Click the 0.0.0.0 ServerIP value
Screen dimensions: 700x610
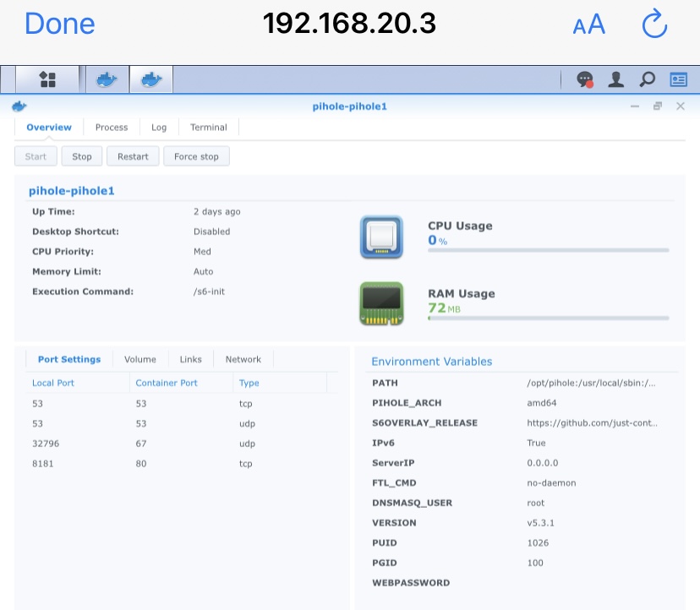pos(543,463)
